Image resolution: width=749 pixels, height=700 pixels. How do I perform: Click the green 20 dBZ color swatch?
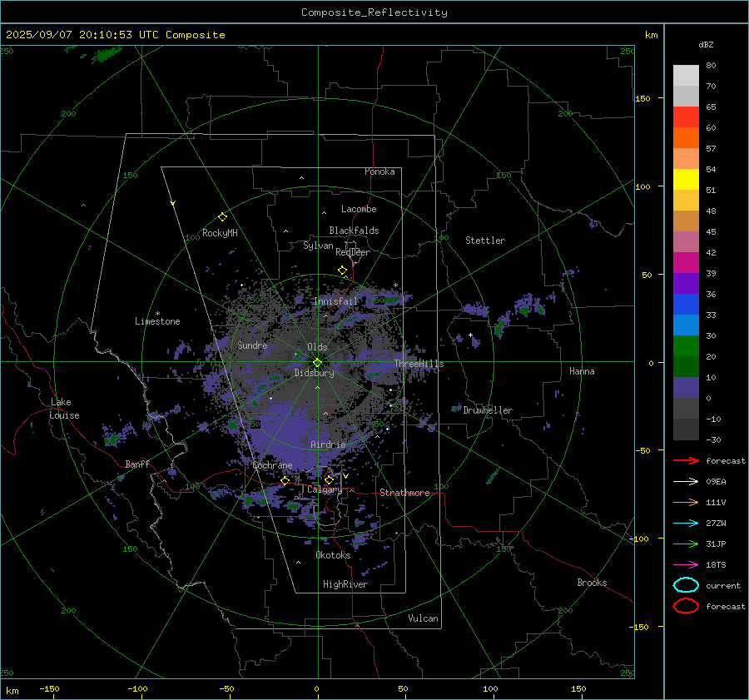(686, 346)
